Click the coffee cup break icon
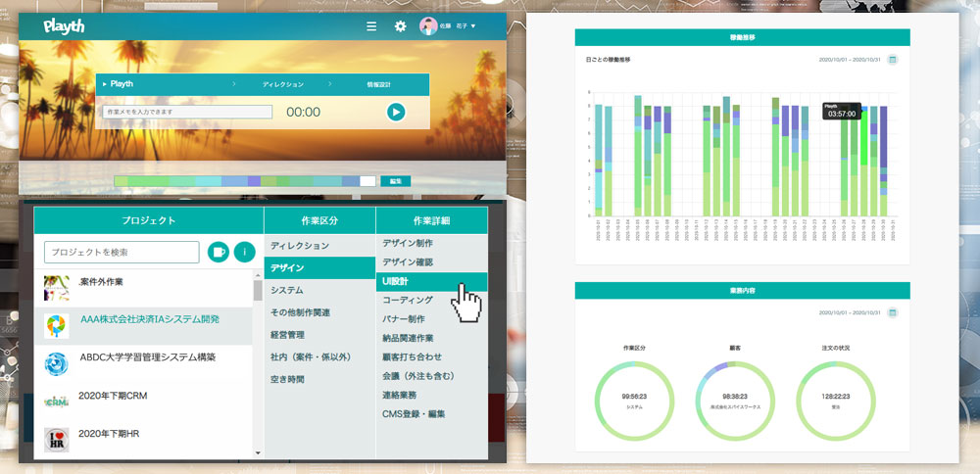980x474 pixels. 219,253
